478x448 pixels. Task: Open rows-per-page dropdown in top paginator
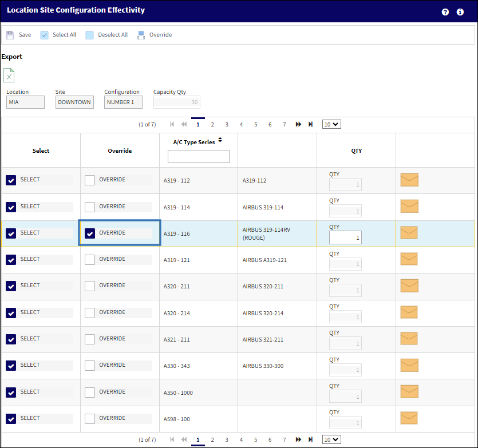(x=331, y=124)
